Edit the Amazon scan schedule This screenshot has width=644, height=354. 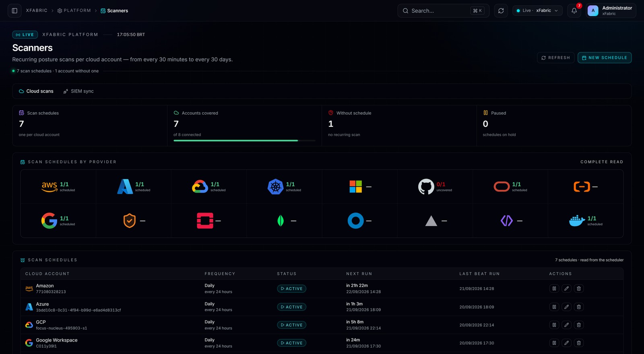567,288
